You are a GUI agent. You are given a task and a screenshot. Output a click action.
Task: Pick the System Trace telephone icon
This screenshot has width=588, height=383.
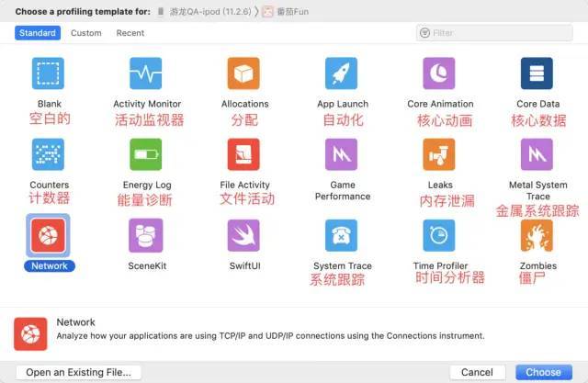point(341,235)
